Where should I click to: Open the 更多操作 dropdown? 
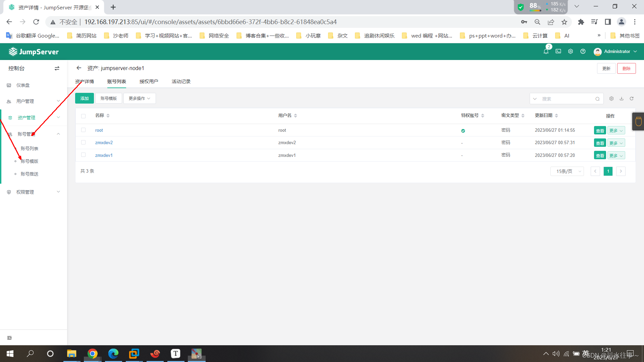140,99
